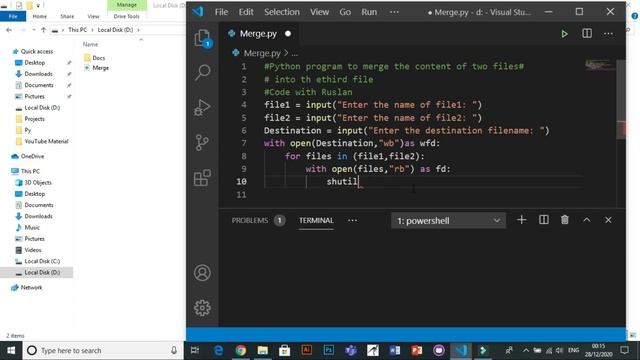Select Quick access in navigation pane

click(x=37, y=51)
